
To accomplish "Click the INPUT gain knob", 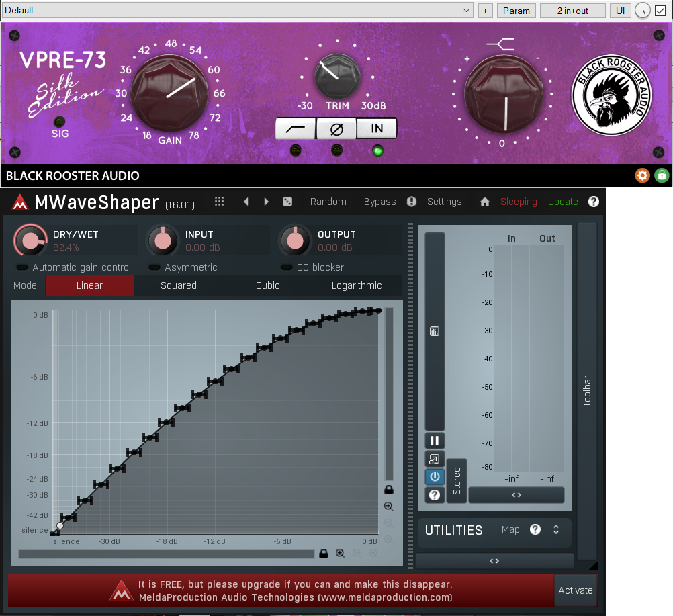I will pyautogui.click(x=163, y=240).
